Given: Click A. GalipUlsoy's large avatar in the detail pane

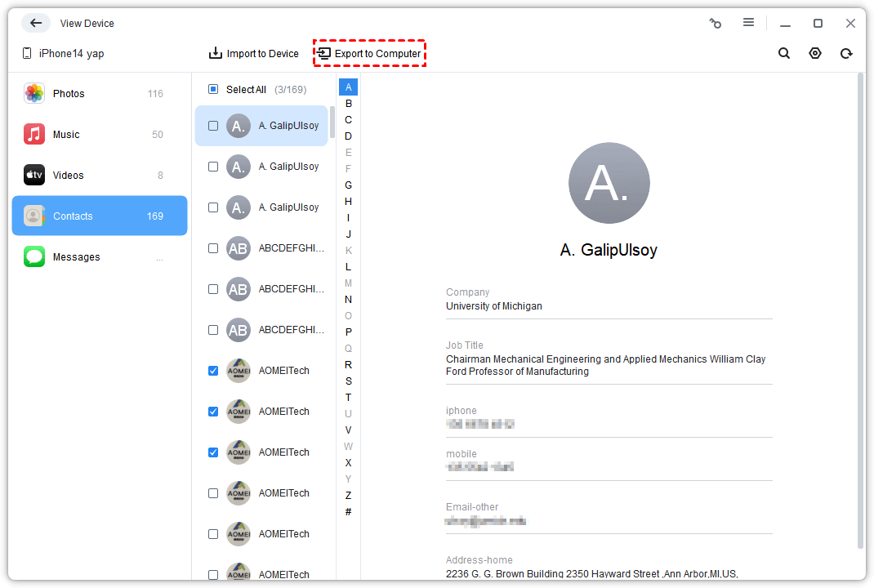Looking at the screenshot, I should (609, 183).
